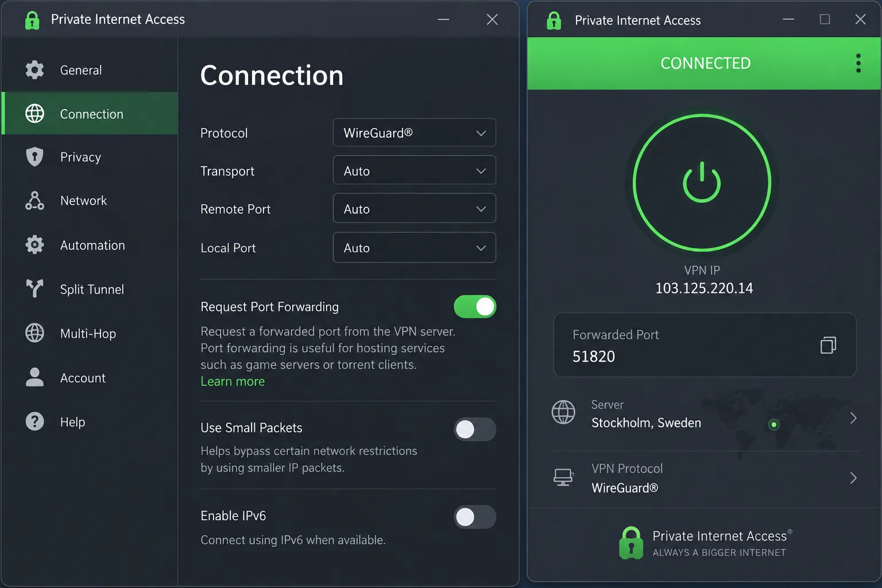Go to the Privacy settings section
882x588 pixels.
point(90,157)
